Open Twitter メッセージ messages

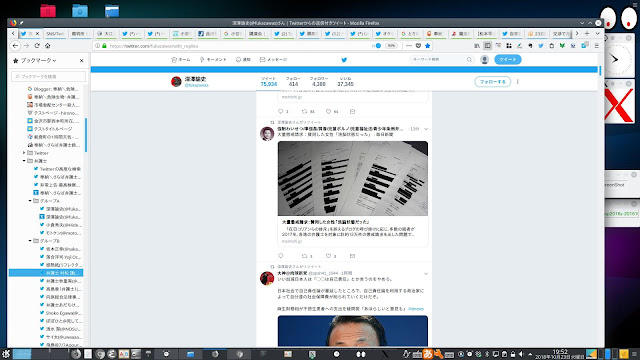[273, 60]
